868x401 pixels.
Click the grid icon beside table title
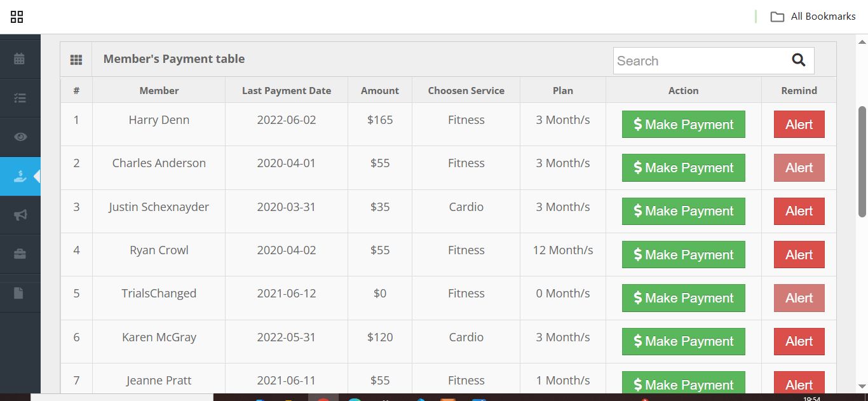pyautogui.click(x=76, y=60)
